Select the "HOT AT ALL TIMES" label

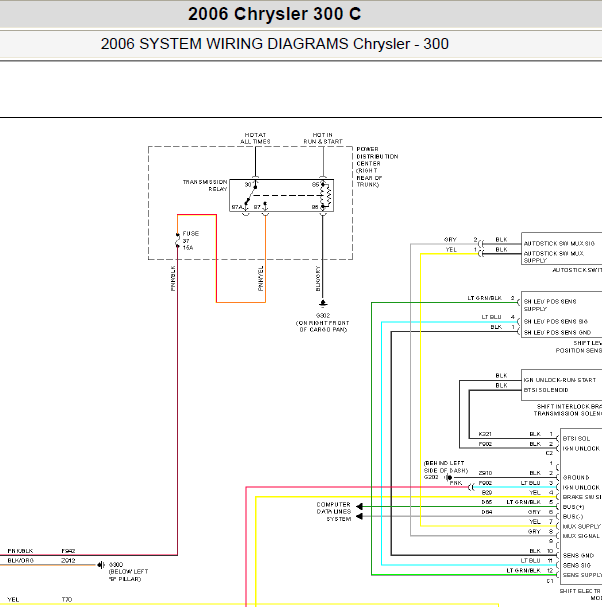click(255, 138)
